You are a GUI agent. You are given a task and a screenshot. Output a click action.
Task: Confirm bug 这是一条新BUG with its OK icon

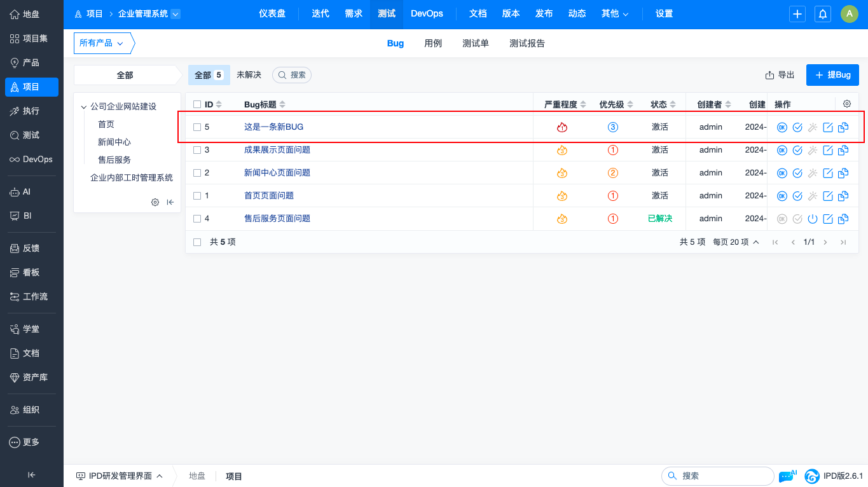click(x=782, y=127)
